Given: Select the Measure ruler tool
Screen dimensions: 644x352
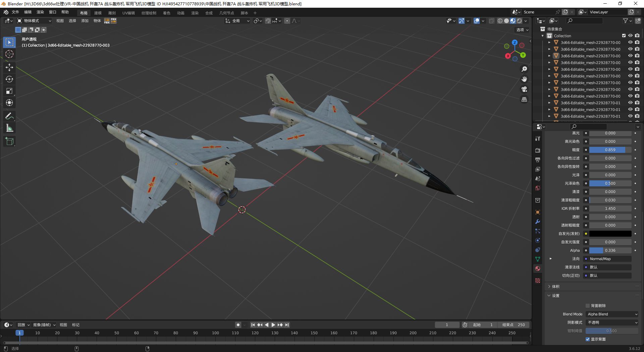Looking at the screenshot, I should point(9,128).
